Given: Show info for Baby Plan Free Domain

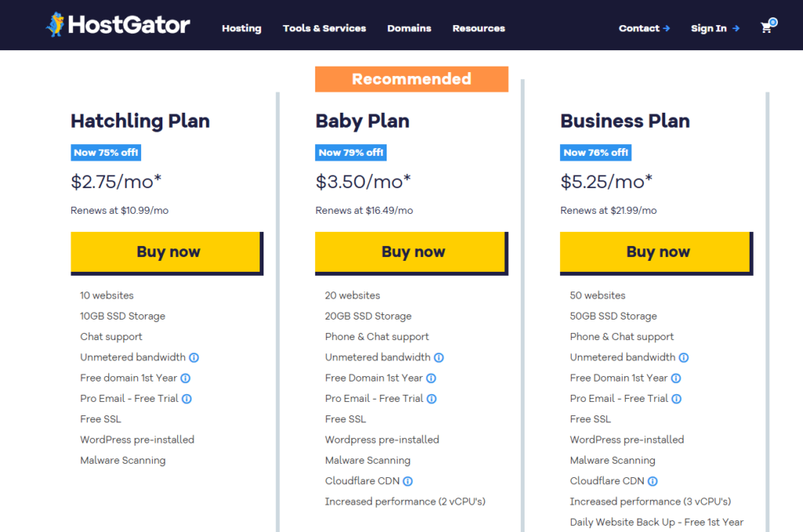Looking at the screenshot, I should [x=431, y=378].
